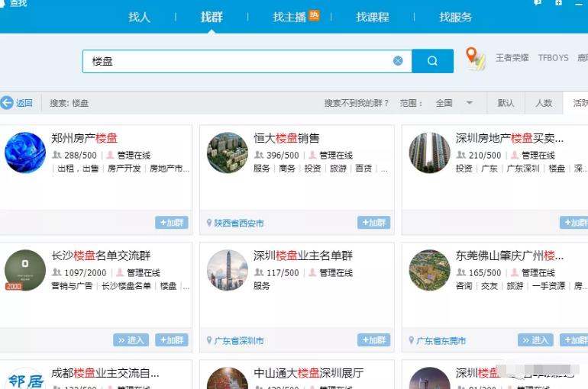Click the 房产开发 tag in 郑州房产楼盘

click(124, 169)
